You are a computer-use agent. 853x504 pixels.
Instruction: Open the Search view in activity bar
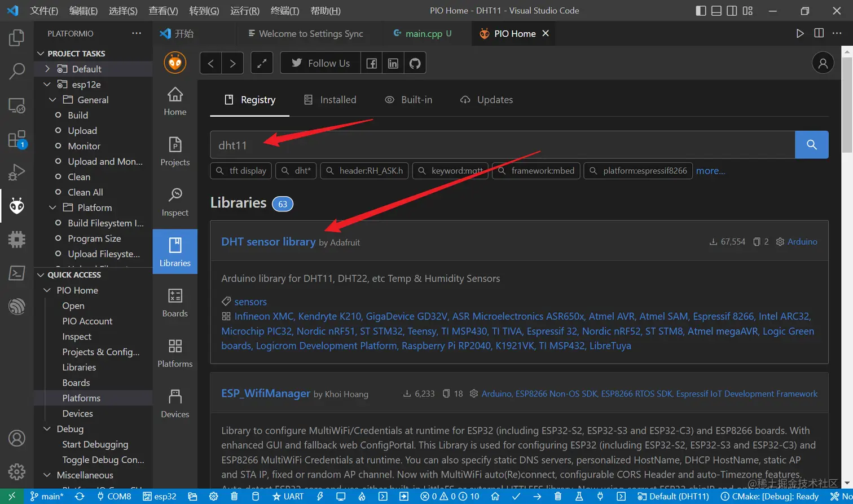point(17,72)
